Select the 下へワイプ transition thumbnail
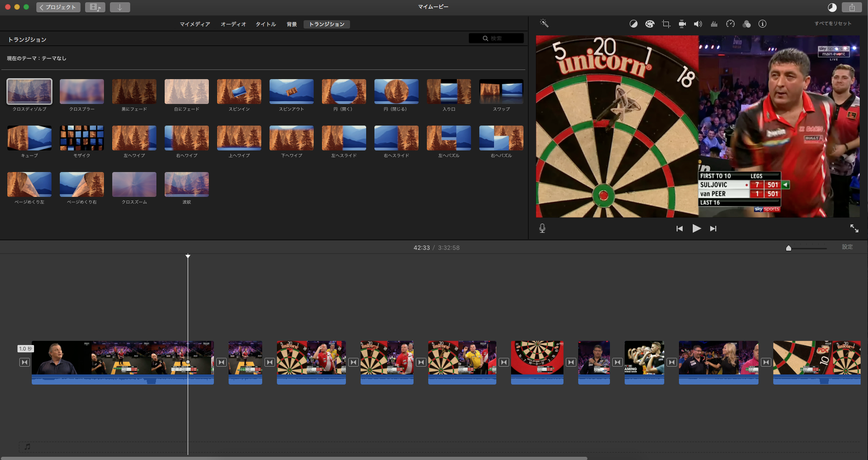 point(292,138)
